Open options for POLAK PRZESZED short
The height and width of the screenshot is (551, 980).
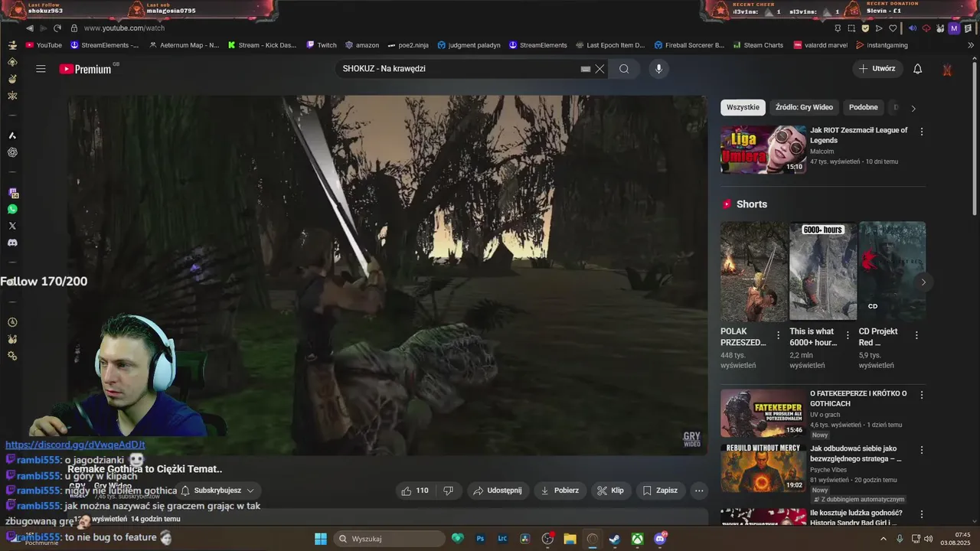[x=779, y=335]
